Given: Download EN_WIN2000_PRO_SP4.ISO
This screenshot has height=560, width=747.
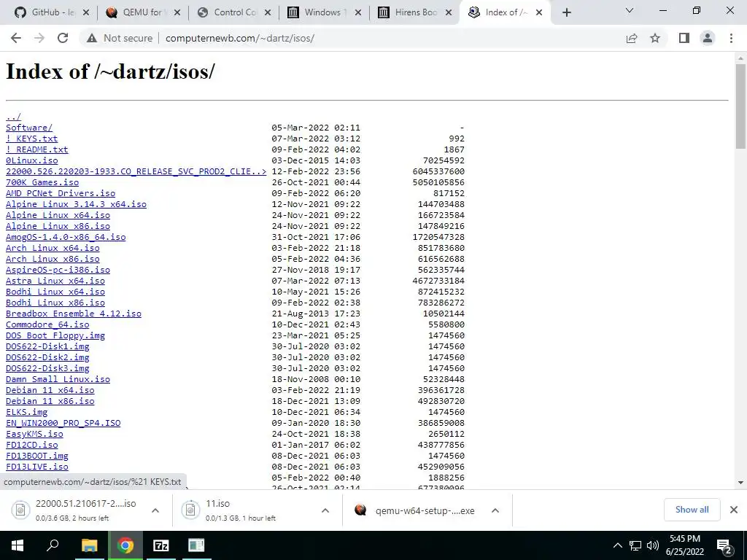Looking at the screenshot, I should [x=63, y=424].
